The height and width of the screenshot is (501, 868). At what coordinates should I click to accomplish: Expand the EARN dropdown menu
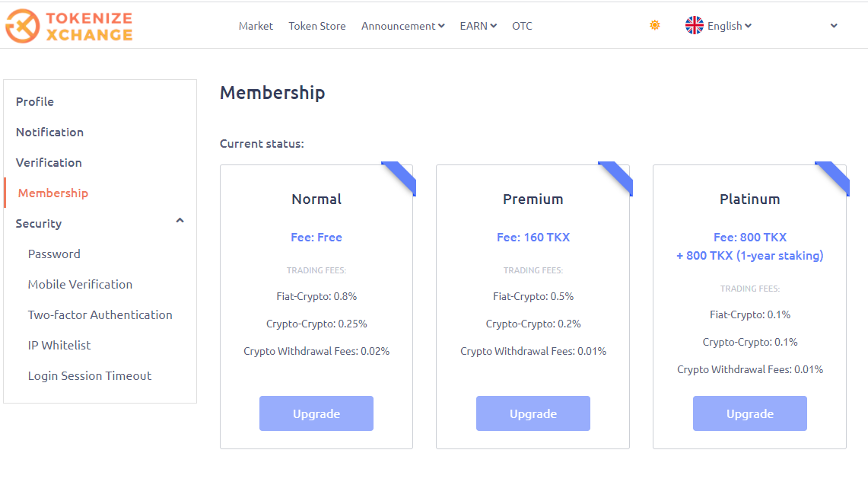pos(479,26)
